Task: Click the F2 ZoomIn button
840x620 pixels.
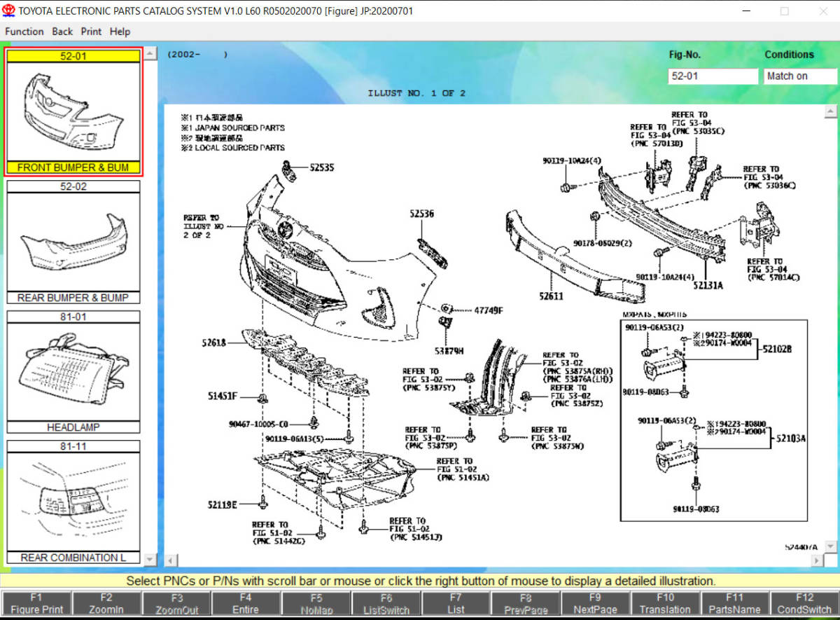Action: tap(106, 603)
